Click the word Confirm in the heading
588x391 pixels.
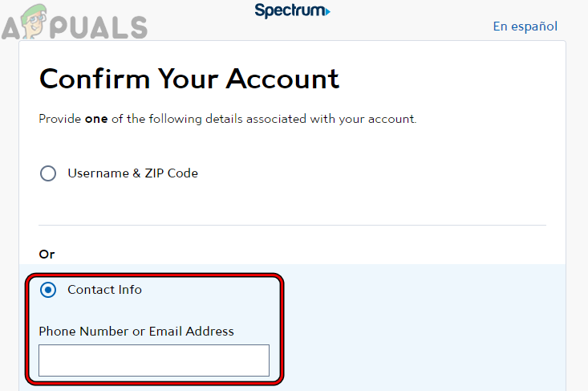point(93,79)
